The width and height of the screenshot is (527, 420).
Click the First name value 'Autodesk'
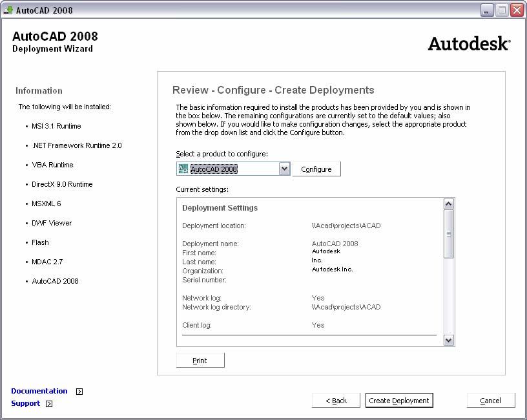tap(326, 251)
